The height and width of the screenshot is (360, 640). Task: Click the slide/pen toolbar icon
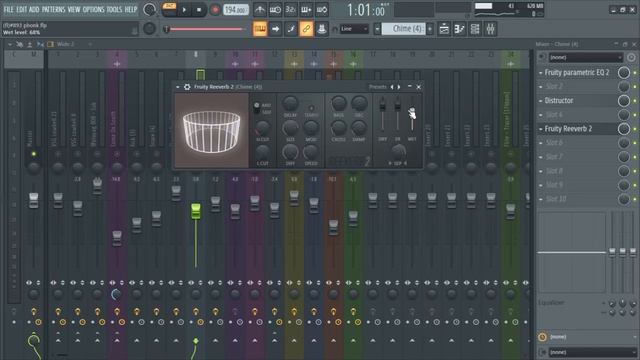coord(291,29)
